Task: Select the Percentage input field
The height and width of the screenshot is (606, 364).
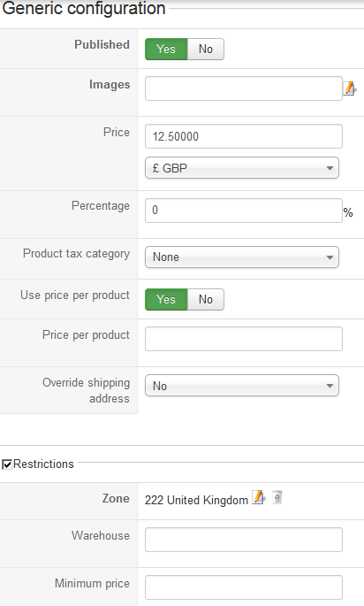Action: 244,211
